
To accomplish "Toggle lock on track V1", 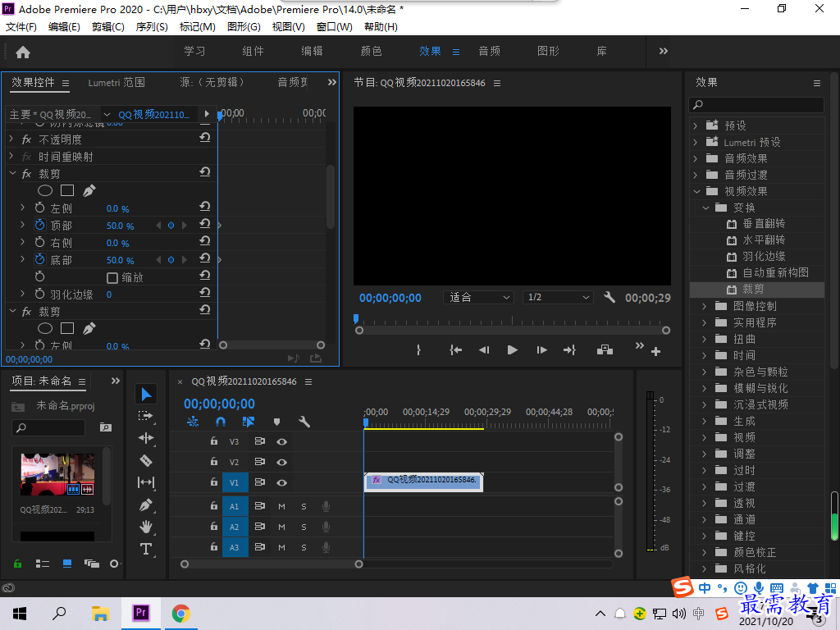I will pos(214,482).
